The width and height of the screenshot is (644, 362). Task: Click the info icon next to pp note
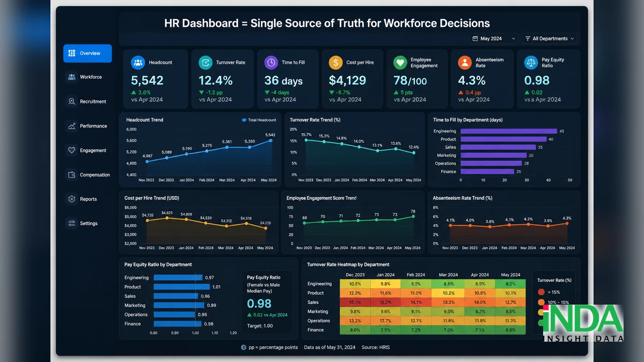[x=244, y=348]
